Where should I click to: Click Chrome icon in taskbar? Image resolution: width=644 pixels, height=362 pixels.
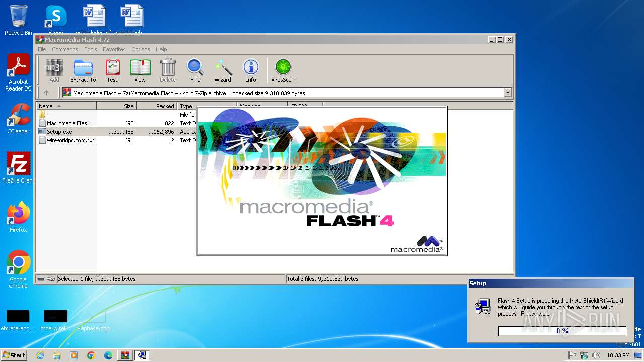pos(91,355)
